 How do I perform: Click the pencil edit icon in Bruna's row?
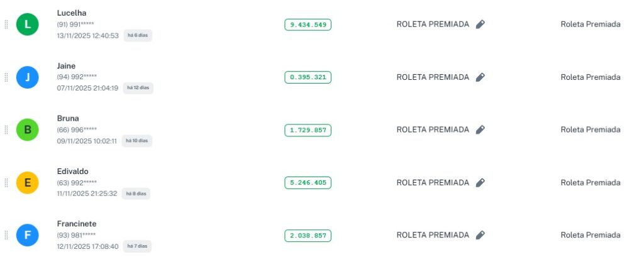coord(480,130)
